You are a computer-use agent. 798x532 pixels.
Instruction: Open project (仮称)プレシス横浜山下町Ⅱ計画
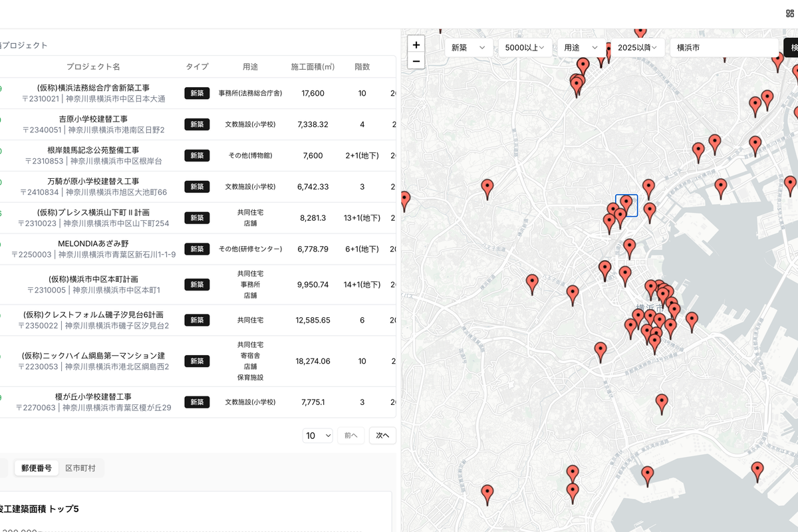pyautogui.click(x=94, y=212)
